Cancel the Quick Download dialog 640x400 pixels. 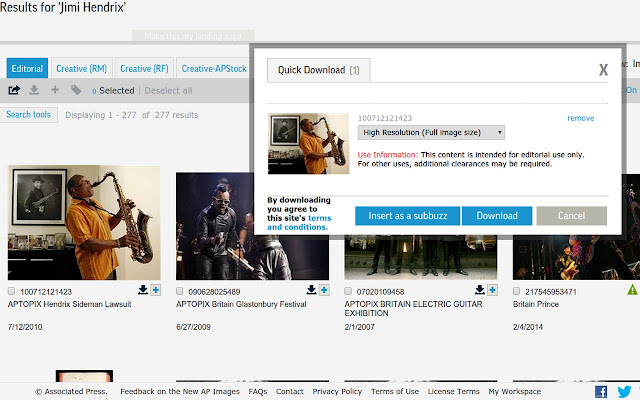571,216
